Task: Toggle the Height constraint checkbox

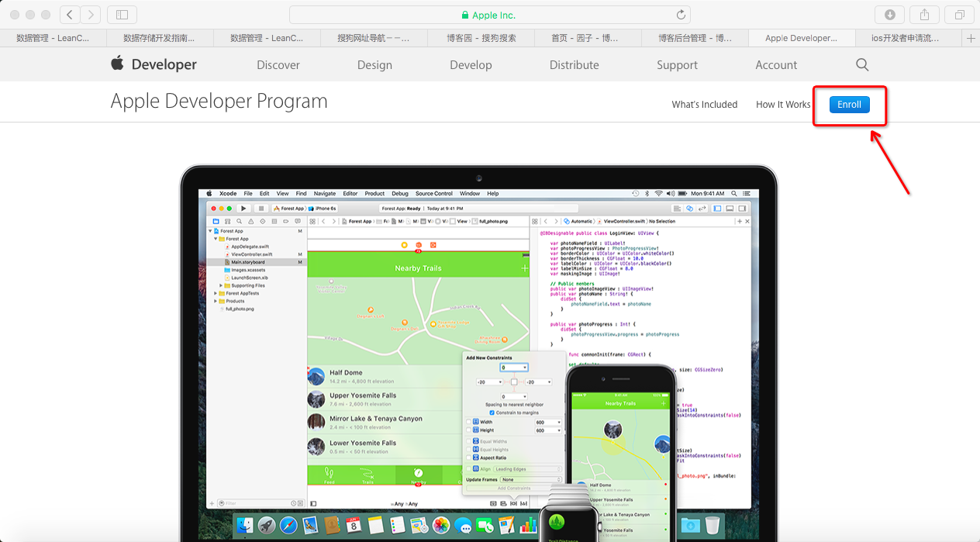Action: point(468,430)
